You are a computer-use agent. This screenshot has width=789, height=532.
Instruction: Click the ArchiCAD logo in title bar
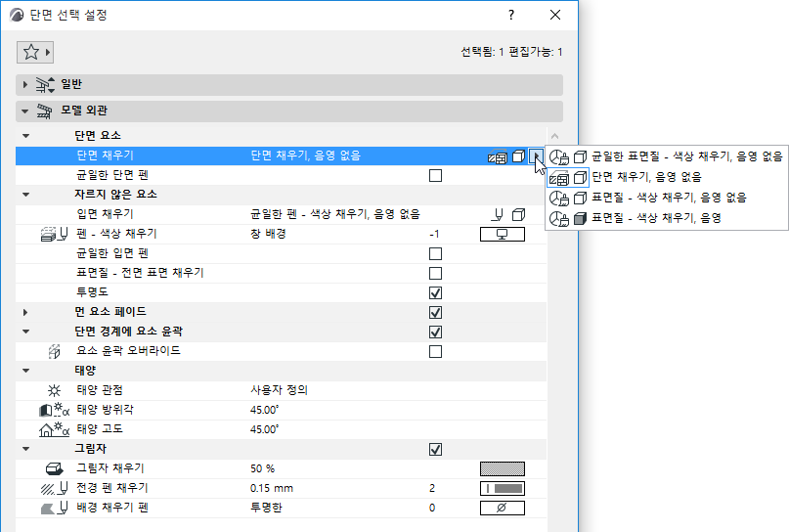[17, 15]
